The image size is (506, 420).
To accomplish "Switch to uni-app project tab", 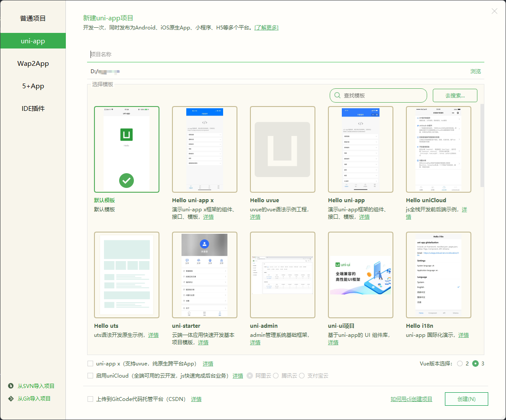I will pyautogui.click(x=33, y=41).
